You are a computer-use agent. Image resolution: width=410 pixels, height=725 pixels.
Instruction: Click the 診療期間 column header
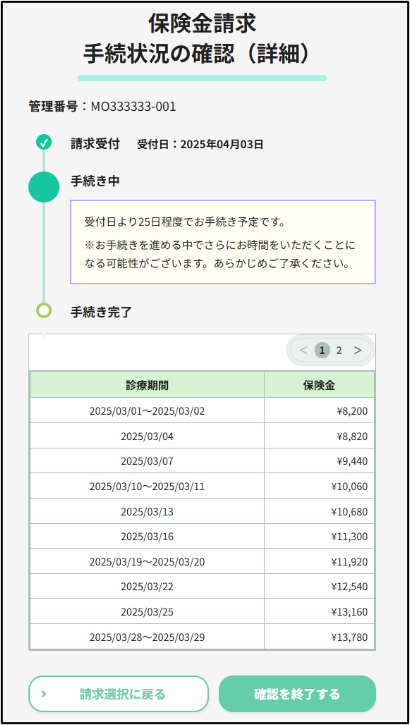tap(147, 385)
